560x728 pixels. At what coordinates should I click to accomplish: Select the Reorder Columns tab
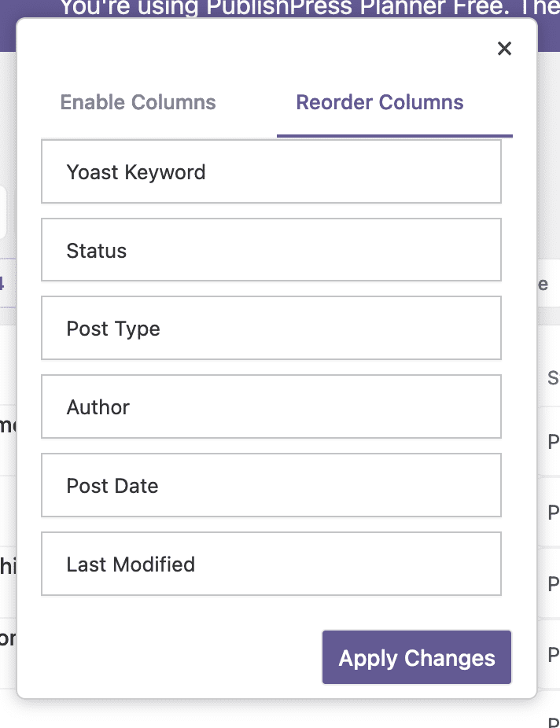(379, 102)
